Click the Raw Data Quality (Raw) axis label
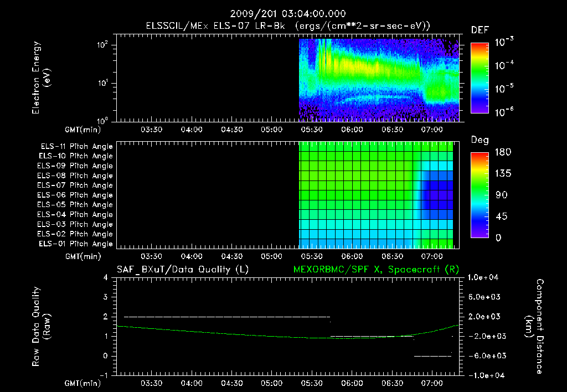Screen dimensions: 567x392 [x=41, y=327]
